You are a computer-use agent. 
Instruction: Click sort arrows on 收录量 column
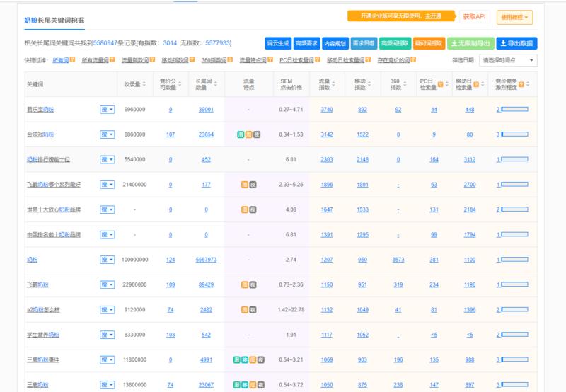(x=145, y=84)
